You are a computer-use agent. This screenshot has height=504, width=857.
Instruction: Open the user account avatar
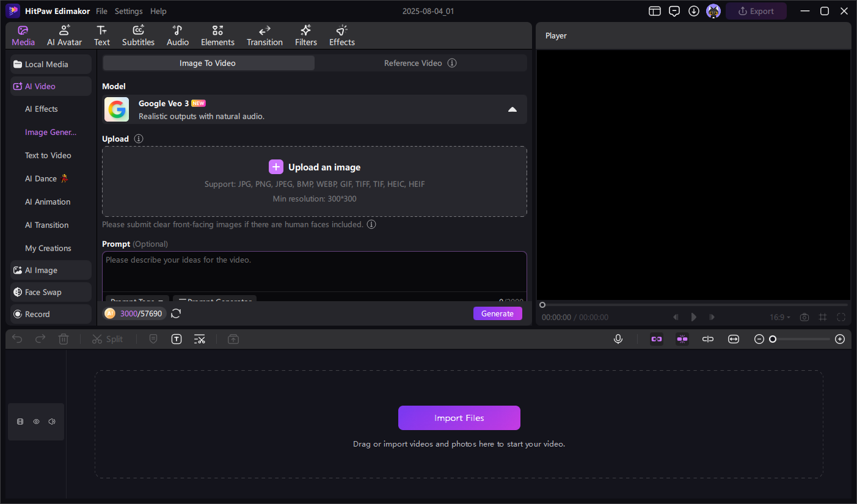pos(713,11)
